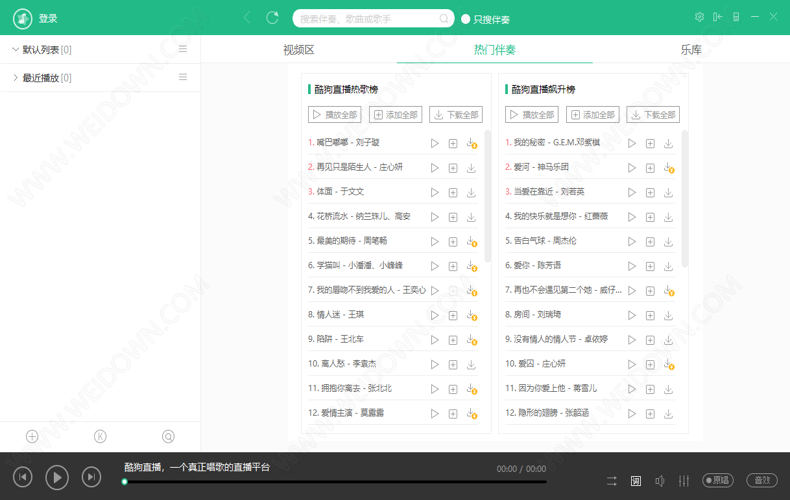Add 告白气球 - 周杰伦 to playlist
The width and height of the screenshot is (790, 500).
click(x=650, y=241)
